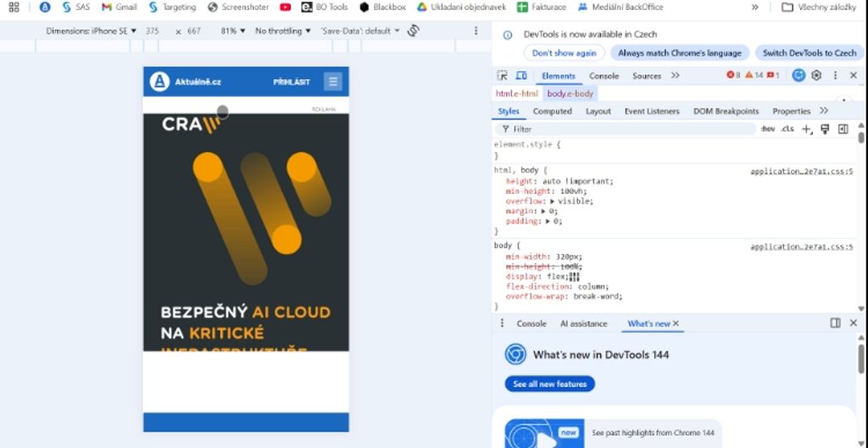Expand the 81% zoom dropdown

233,30
